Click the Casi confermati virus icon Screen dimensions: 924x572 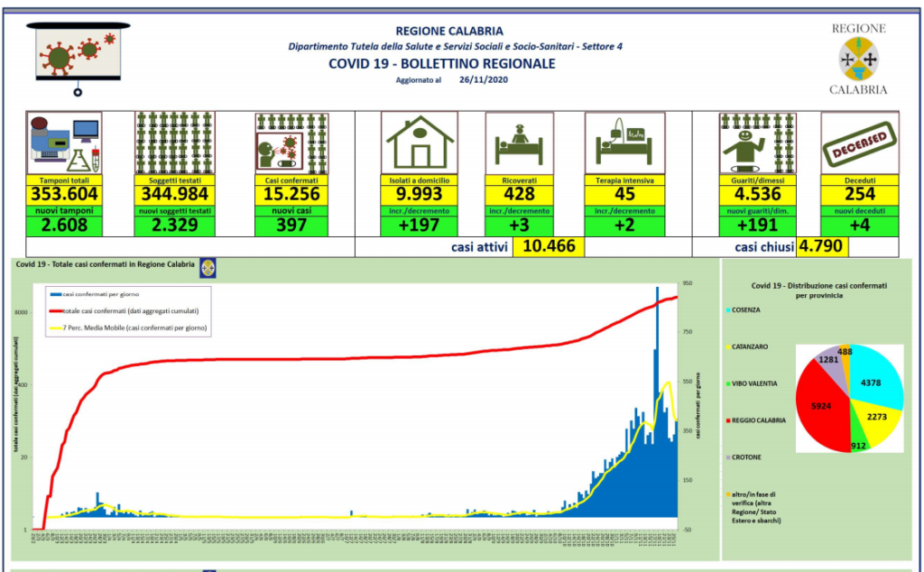click(291, 143)
